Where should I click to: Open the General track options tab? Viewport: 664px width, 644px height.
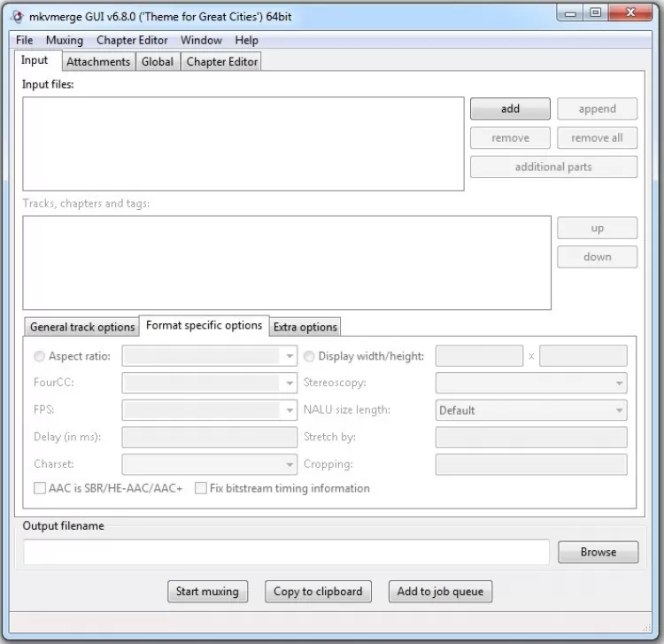[x=82, y=327]
